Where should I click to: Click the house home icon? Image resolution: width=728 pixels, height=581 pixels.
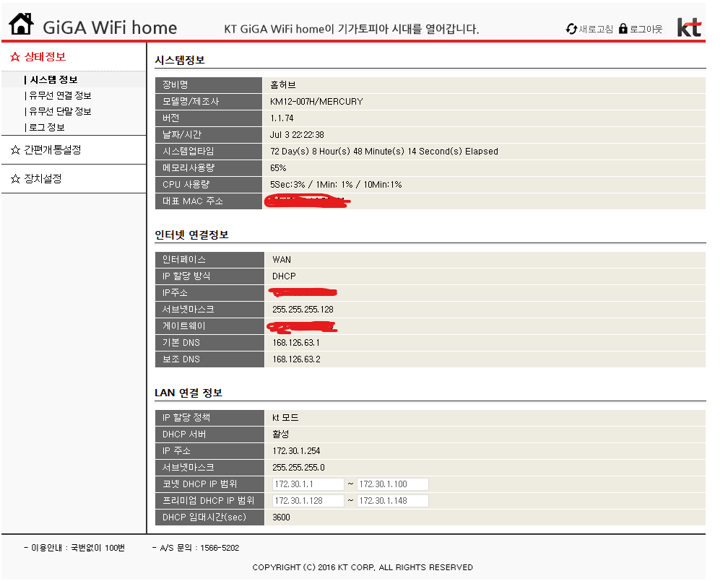pyautogui.click(x=22, y=24)
